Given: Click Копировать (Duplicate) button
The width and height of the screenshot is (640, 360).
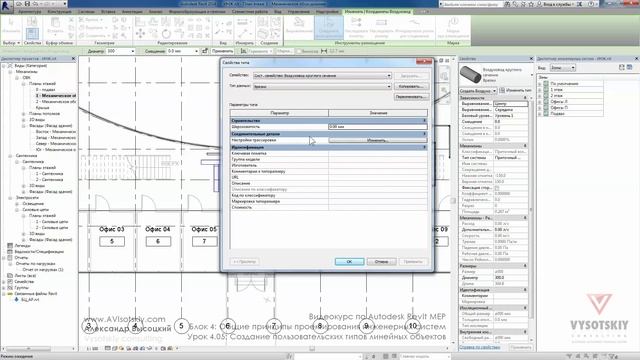Looking at the screenshot, I should pos(411,86).
